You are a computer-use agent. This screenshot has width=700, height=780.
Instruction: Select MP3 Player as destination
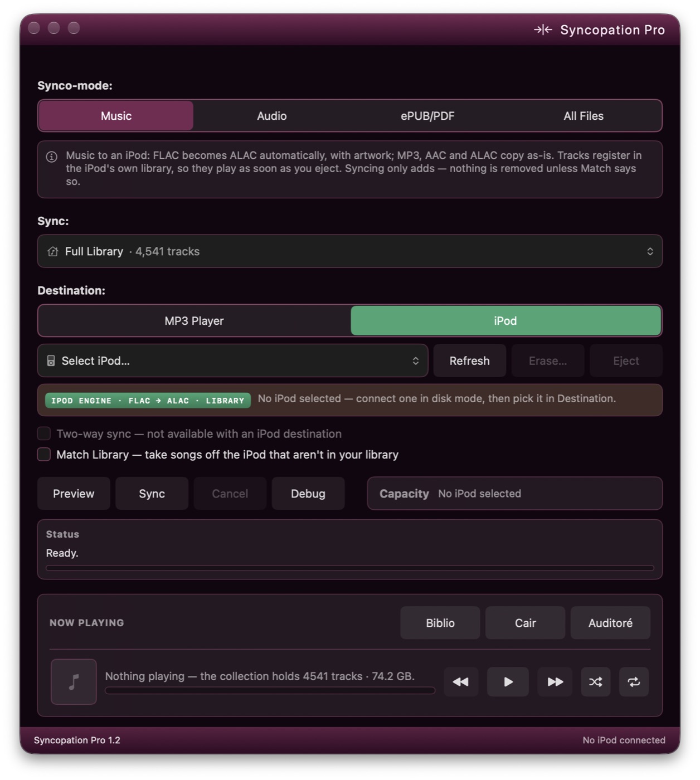pos(194,321)
